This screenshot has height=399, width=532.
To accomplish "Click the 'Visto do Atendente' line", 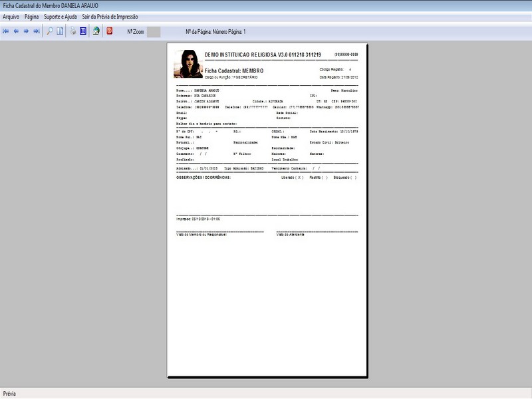I will point(291,235).
